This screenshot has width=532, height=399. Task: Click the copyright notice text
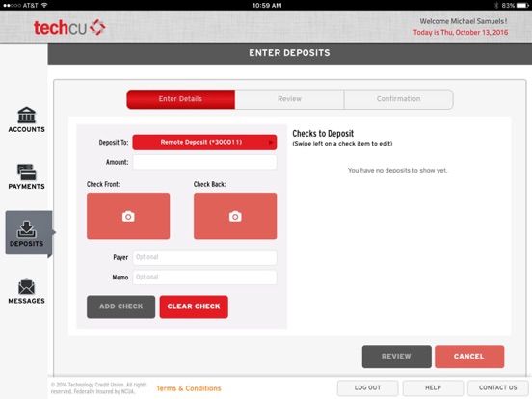coord(99,388)
